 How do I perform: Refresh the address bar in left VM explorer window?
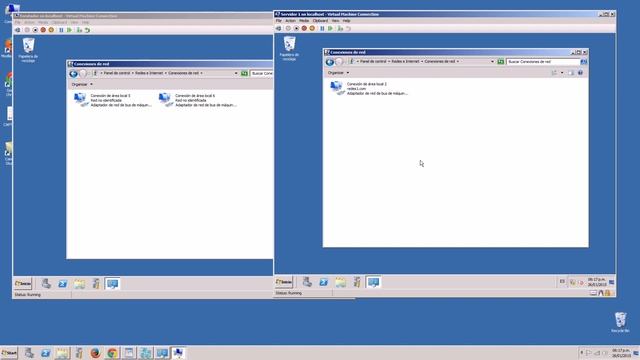click(244, 73)
